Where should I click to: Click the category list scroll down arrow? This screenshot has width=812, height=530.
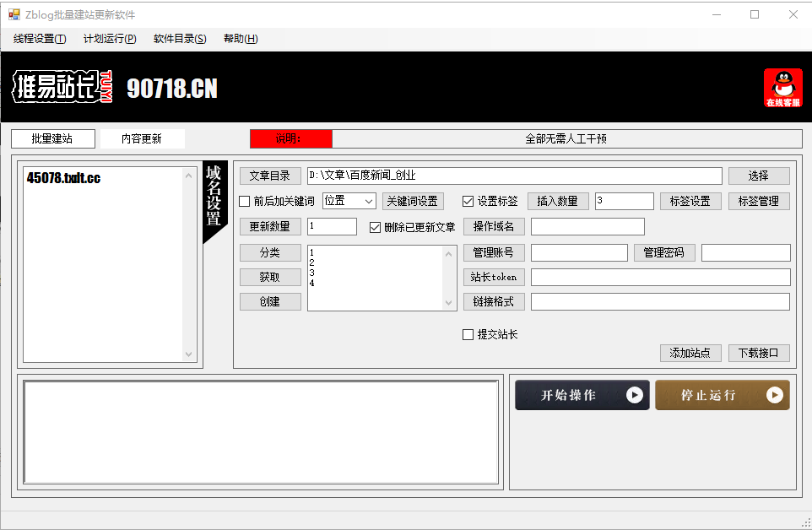448,303
